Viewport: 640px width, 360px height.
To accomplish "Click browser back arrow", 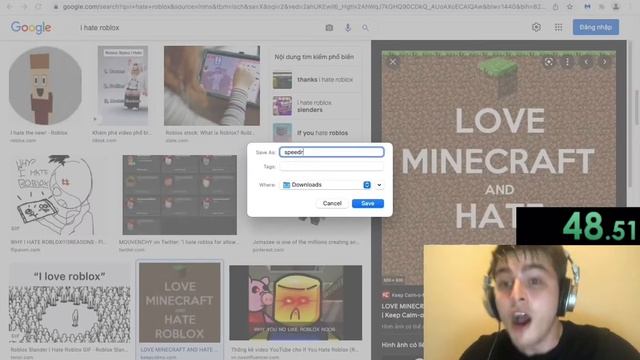I will pyautogui.click(x=9, y=7).
